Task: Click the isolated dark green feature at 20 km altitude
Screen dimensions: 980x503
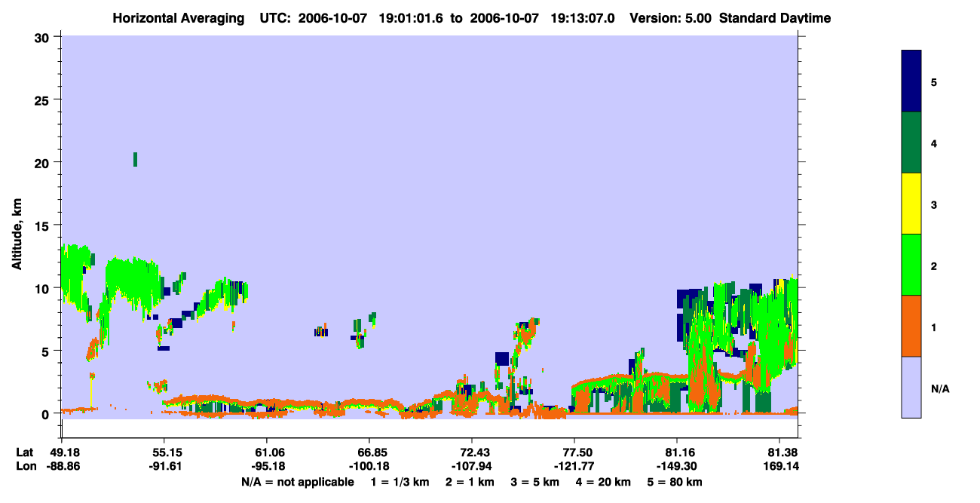Action: (135, 159)
